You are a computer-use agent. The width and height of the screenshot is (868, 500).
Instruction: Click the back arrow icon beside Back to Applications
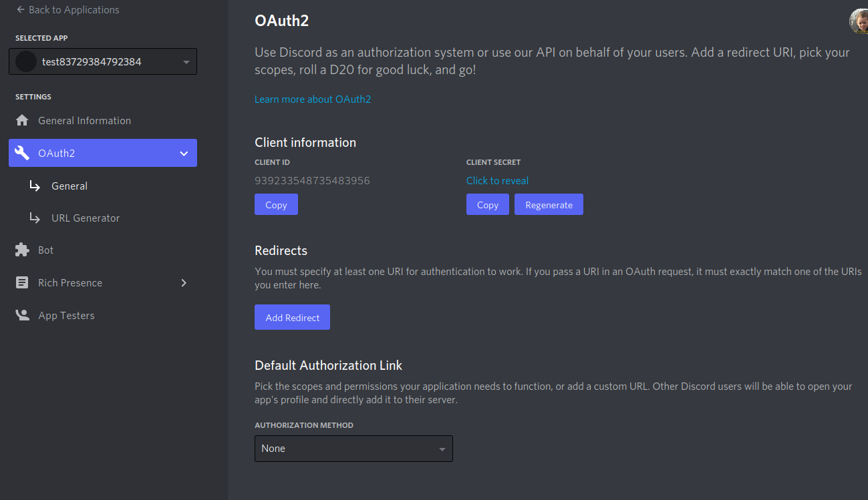point(20,10)
